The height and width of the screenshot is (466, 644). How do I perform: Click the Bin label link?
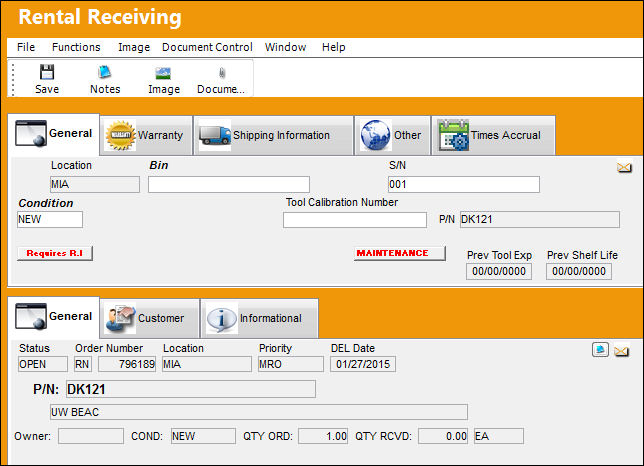point(159,165)
